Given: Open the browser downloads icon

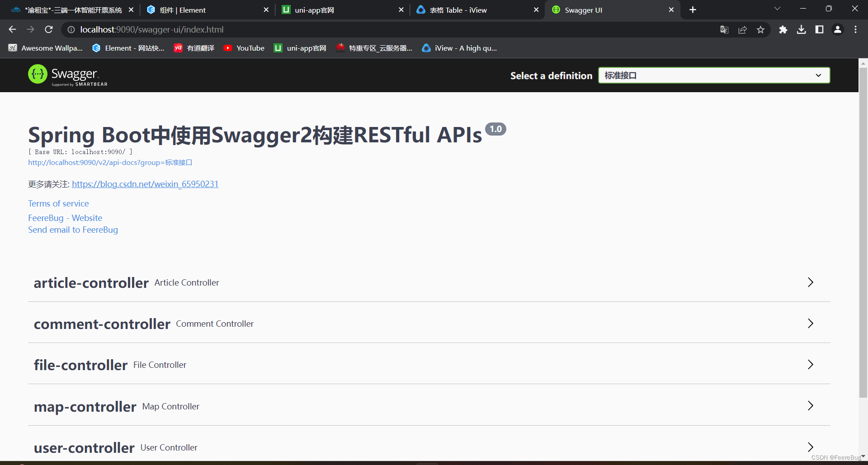Looking at the screenshot, I should tap(801, 29).
